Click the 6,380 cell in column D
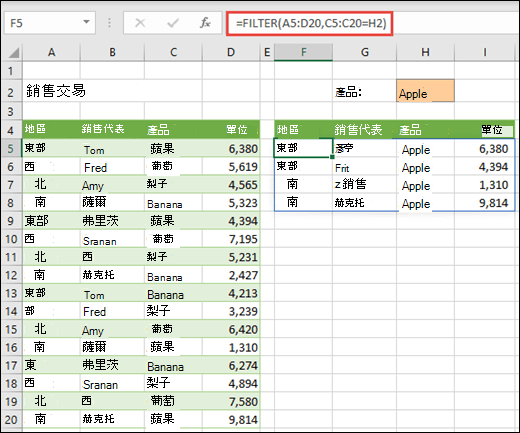 click(231, 149)
